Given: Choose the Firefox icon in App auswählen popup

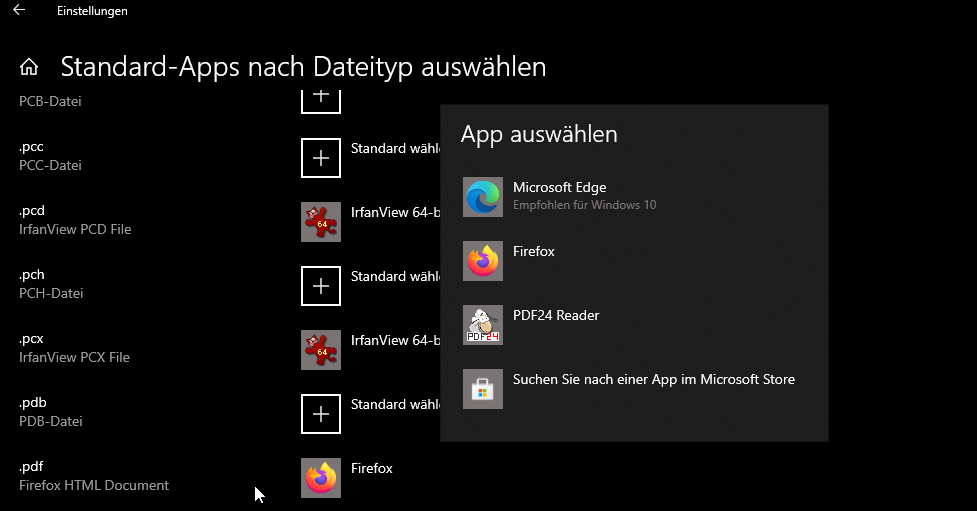Looking at the screenshot, I should click(482, 261).
